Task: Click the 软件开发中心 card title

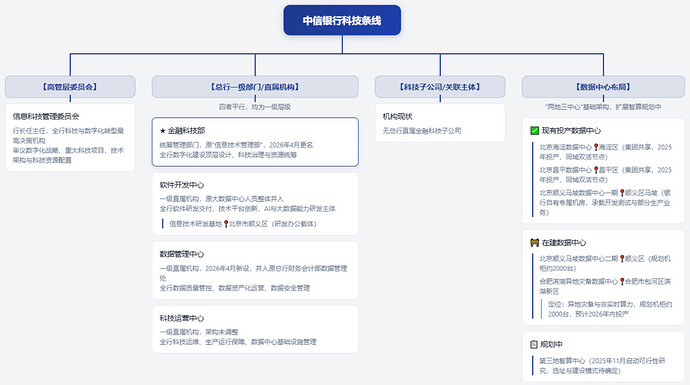Action: click(182, 185)
